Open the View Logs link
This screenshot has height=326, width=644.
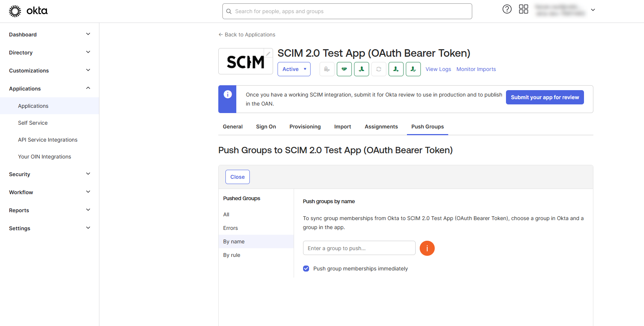[x=438, y=69]
